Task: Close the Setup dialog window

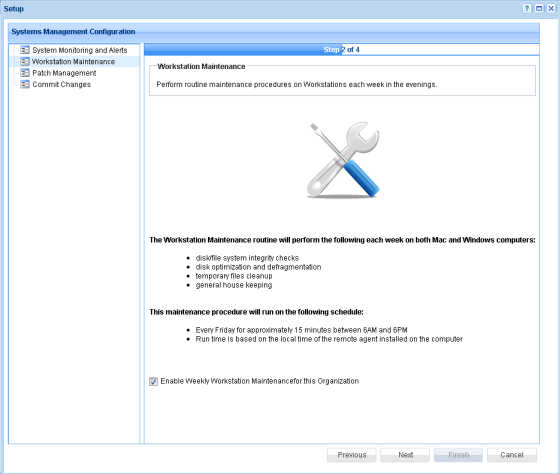Action: 551,9
